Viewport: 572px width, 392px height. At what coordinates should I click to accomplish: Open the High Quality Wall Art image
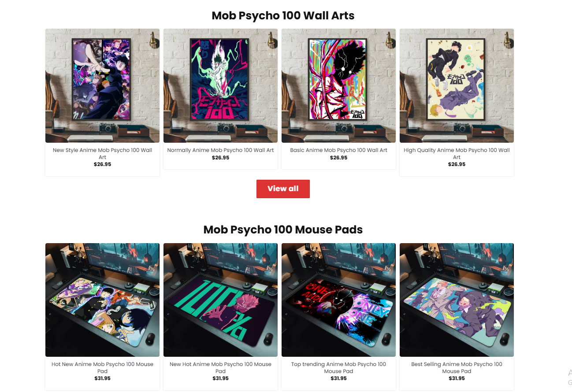tap(457, 85)
